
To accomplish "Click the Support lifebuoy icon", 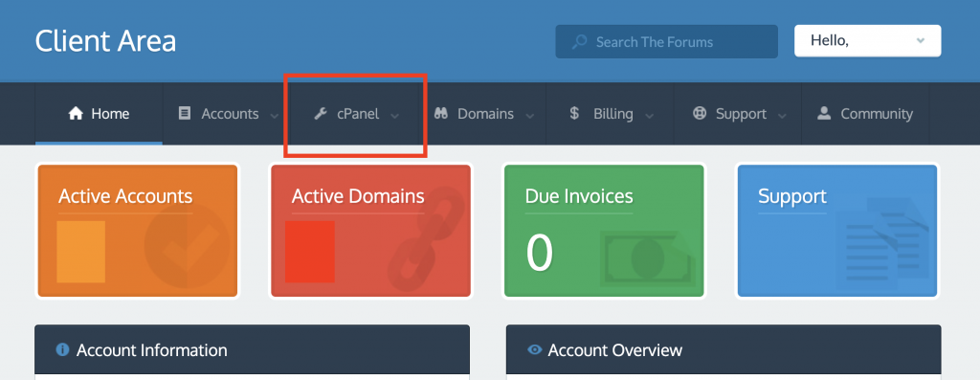I will click(x=700, y=113).
